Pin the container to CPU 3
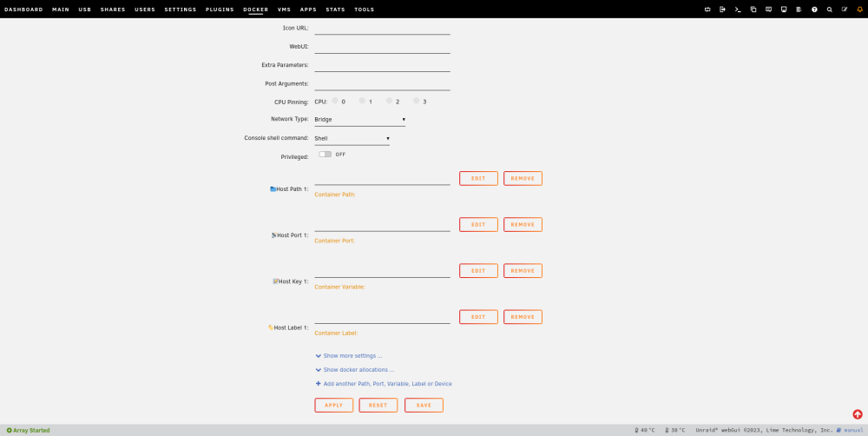 pos(417,101)
